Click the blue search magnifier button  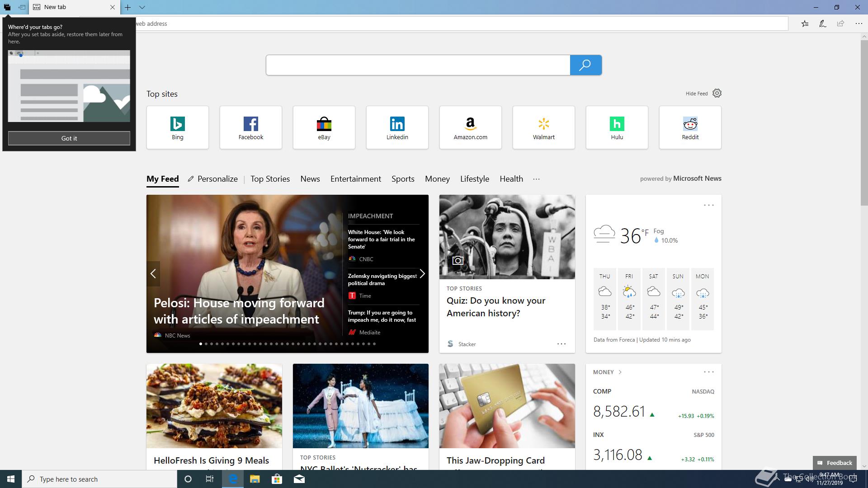tap(585, 65)
